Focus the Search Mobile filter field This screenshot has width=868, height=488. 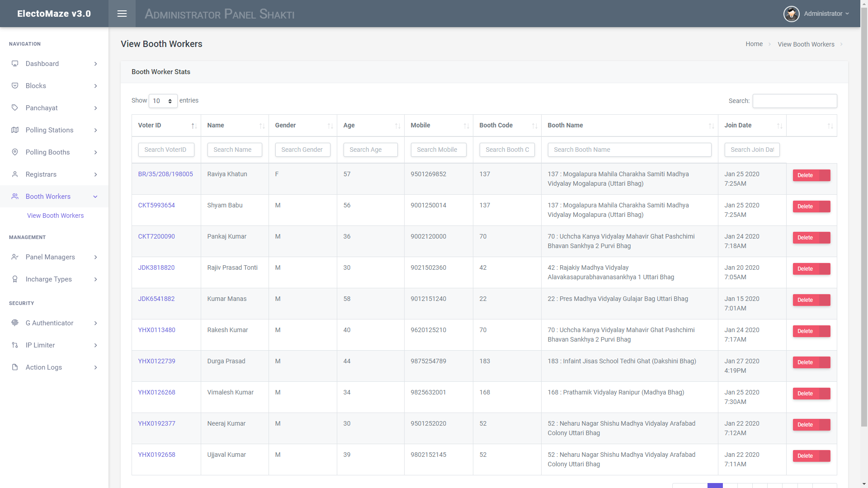[x=438, y=150]
